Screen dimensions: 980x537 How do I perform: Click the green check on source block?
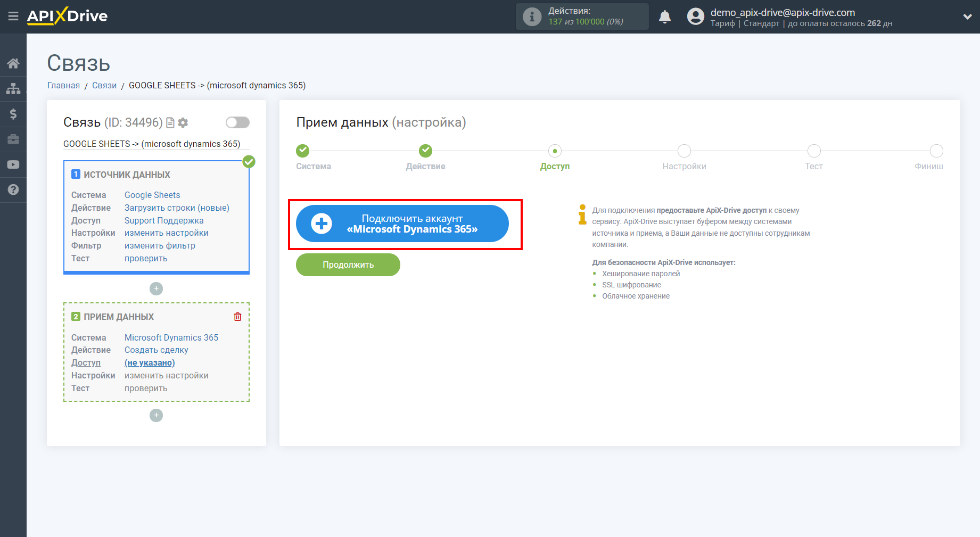[249, 162]
